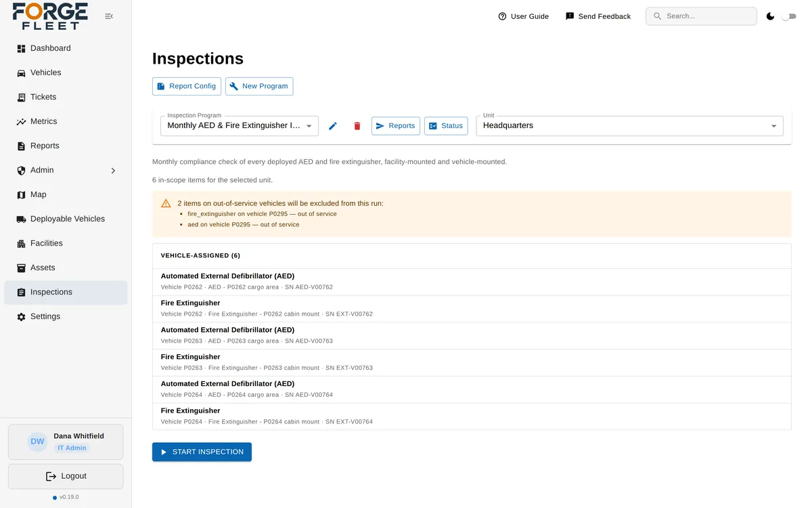Screen dimensions: 812x508
Task: Click the Vehicles car icon
Action: tap(21, 73)
